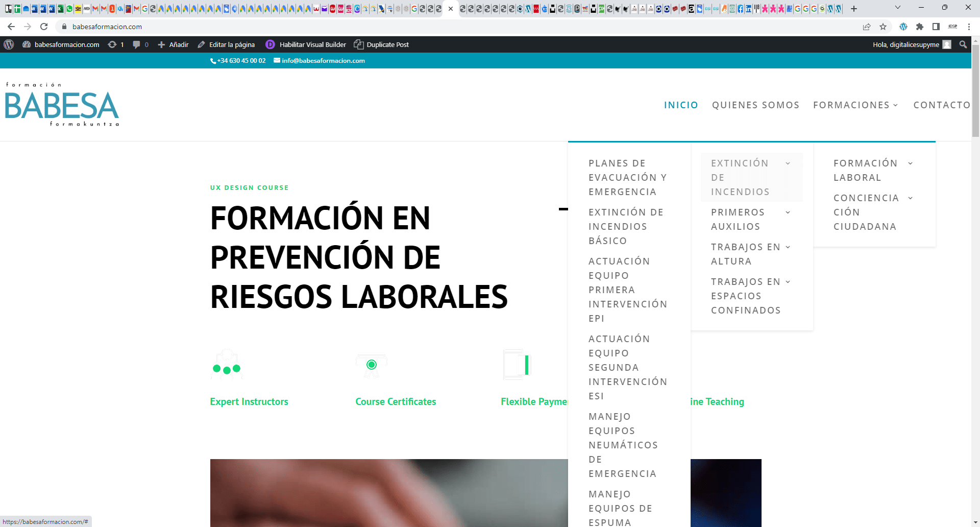Click the admin bar search magnifier

(963, 44)
